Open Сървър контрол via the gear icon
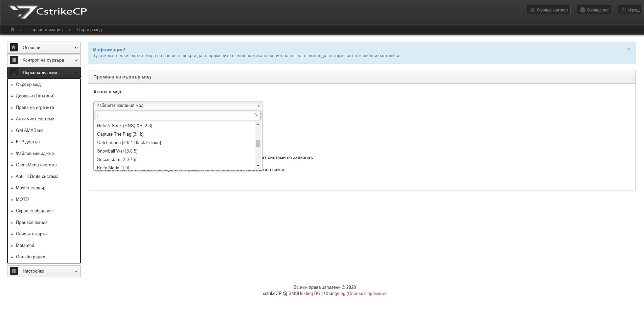 click(x=532, y=10)
